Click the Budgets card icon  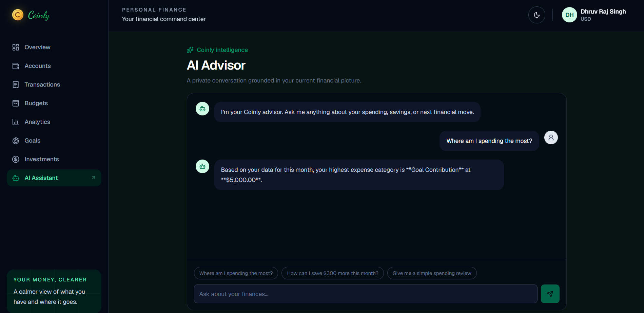coord(16,103)
